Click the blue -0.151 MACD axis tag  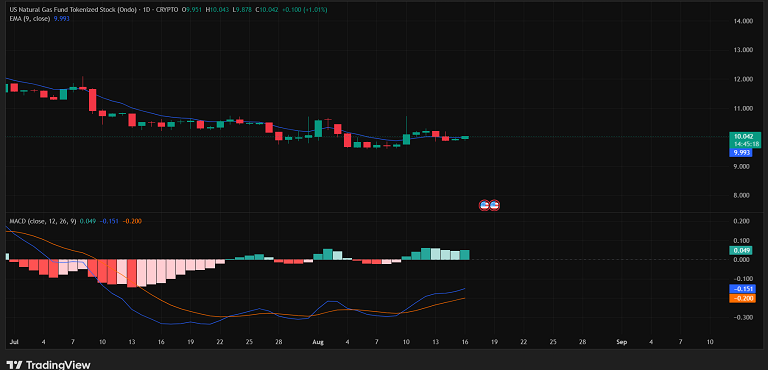[742, 289]
